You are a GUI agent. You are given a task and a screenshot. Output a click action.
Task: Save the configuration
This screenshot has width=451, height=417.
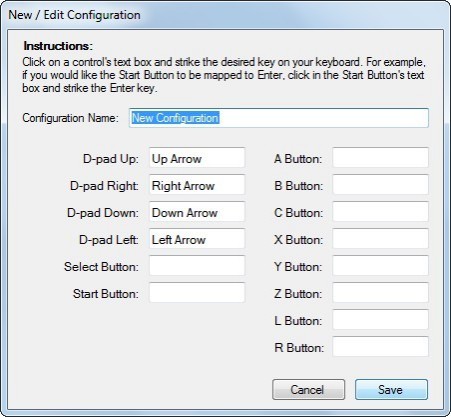(391, 389)
